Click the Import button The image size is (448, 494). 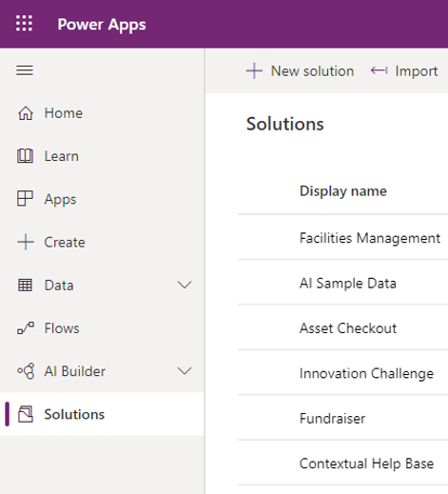(x=404, y=71)
